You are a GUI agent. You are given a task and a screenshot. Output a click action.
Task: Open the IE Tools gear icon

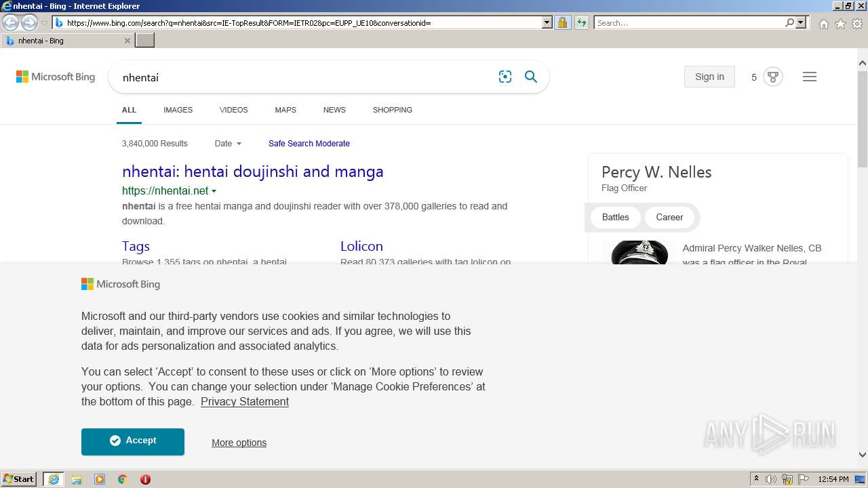click(857, 24)
